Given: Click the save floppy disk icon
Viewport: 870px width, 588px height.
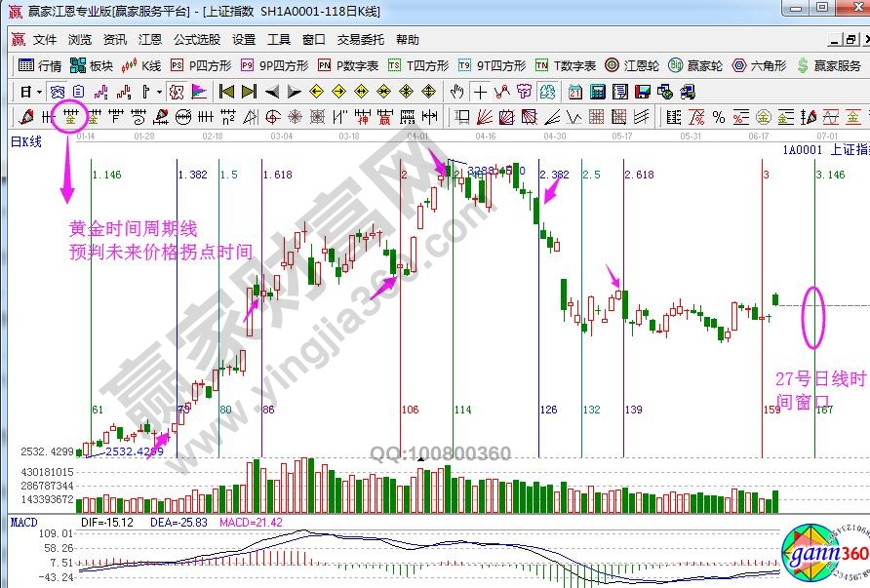Looking at the screenshot, I should pyautogui.click(x=642, y=92).
